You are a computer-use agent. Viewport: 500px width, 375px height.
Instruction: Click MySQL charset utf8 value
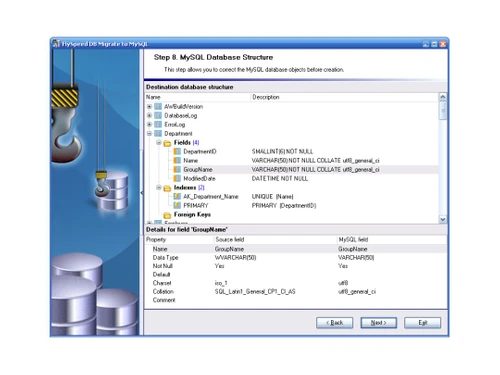[x=343, y=283]
